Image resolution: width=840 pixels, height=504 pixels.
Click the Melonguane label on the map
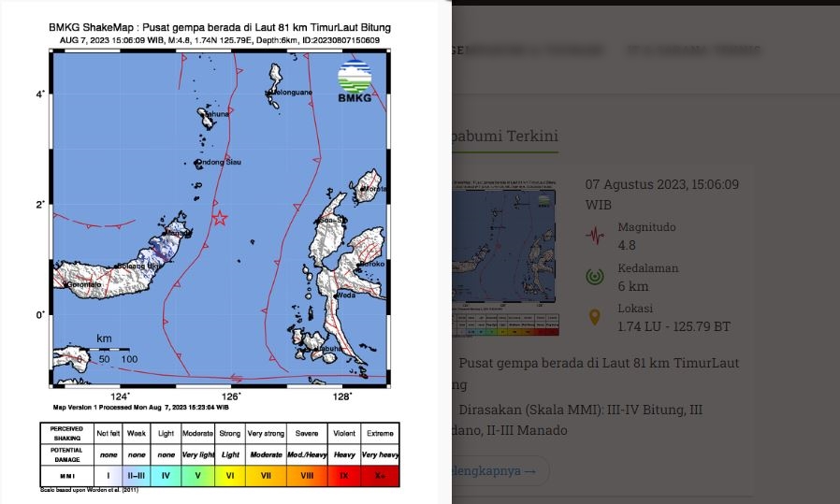pyautogui.click(x=292, y=93)
